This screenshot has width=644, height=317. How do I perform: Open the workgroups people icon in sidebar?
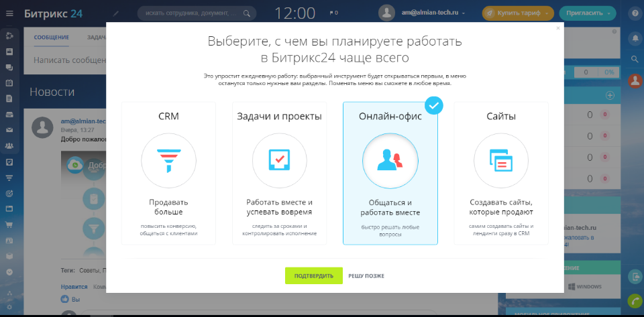tap(9, 145)
